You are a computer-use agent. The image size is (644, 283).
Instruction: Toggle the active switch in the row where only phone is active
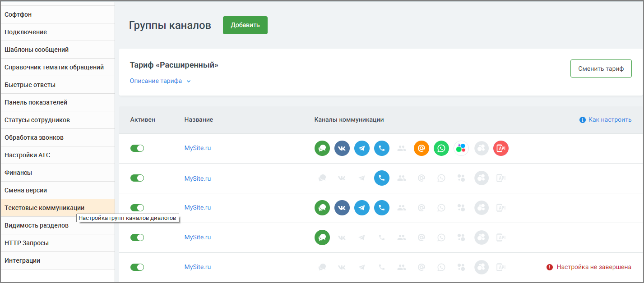(137, 178)
